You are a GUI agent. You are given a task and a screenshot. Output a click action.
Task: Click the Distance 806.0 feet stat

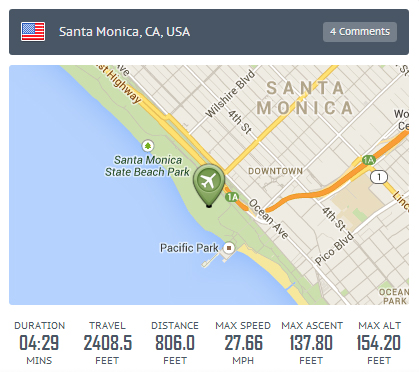click(x=175, y=343)
